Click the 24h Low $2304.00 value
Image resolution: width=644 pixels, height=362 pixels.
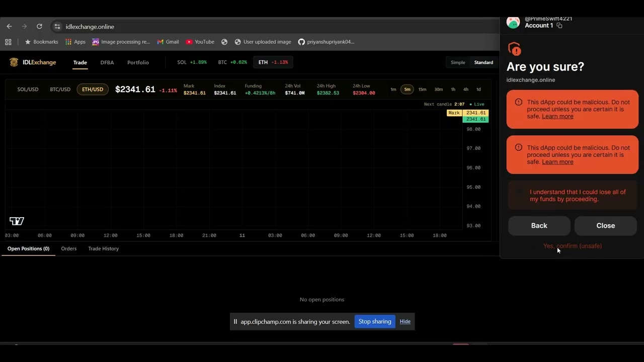pos(364,93)
